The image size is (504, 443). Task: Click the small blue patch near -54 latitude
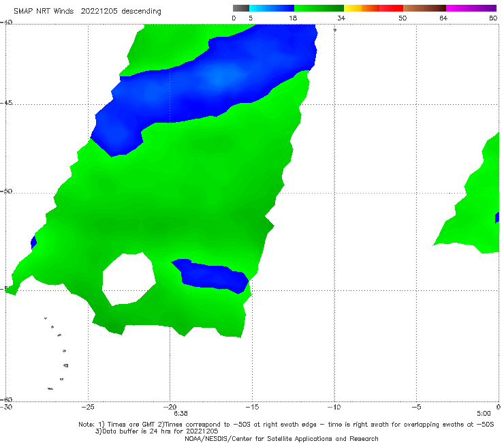click(x=210, y=276)
